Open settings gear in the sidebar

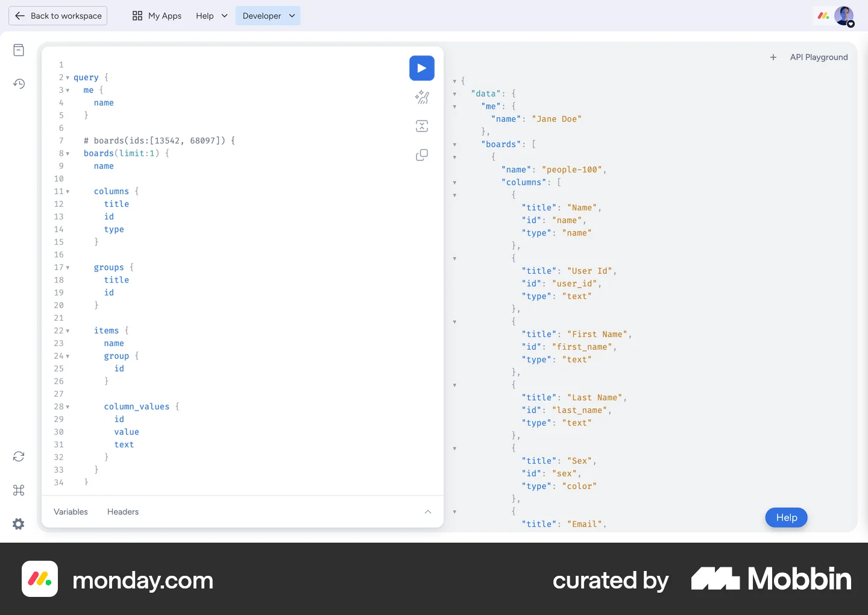[x=19, y=524]
